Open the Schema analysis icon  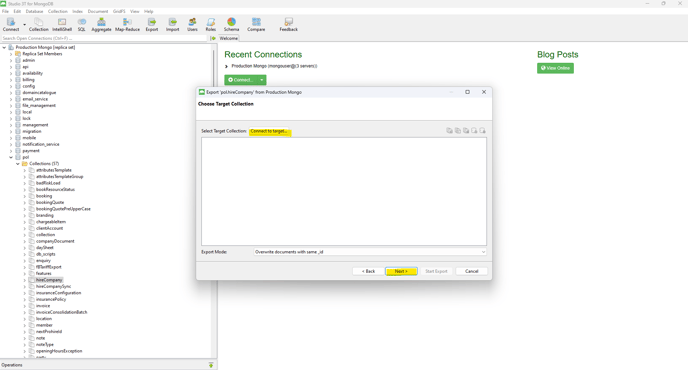[x=231, y=25]
